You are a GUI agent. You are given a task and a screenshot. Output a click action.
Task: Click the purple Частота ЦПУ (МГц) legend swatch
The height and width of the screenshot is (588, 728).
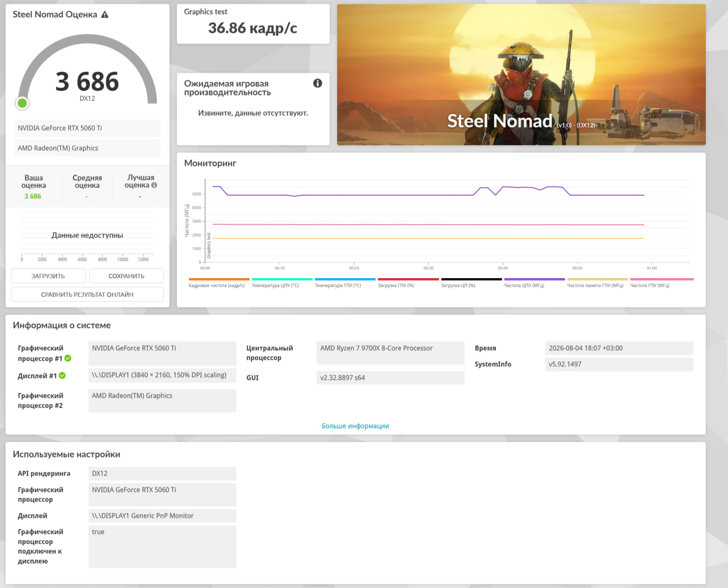point(534,279)
